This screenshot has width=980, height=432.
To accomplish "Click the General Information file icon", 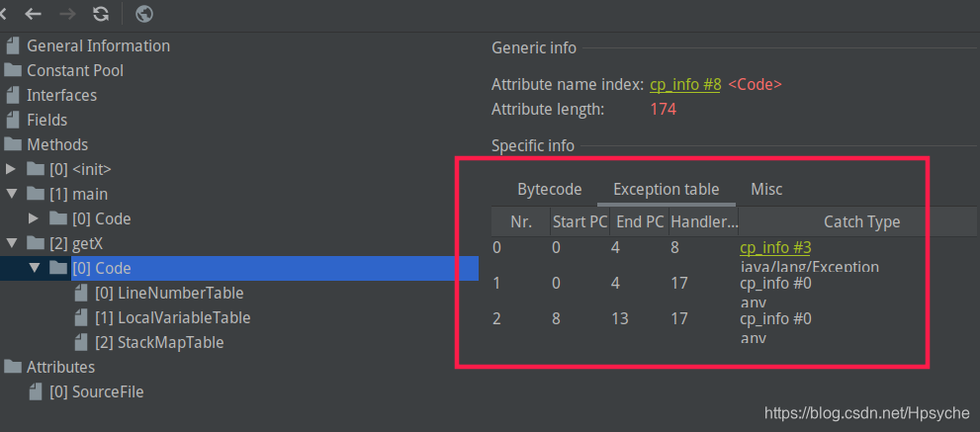I will 13,45.
